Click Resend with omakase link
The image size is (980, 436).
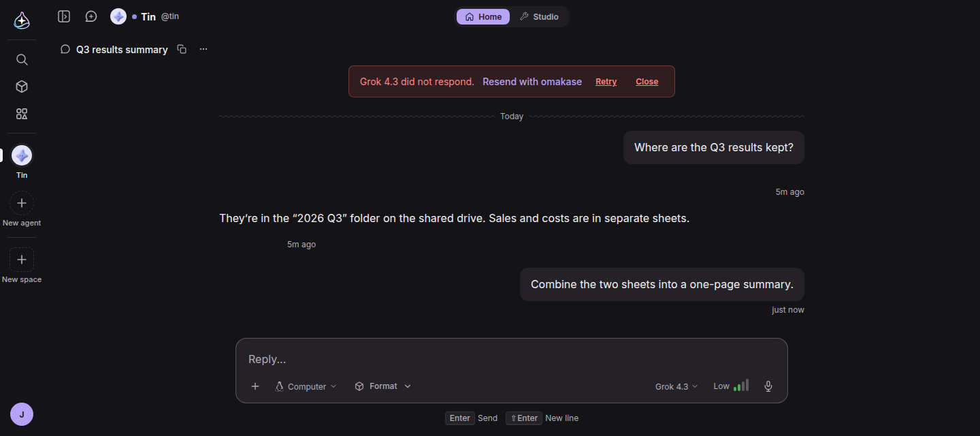(532, 82)
